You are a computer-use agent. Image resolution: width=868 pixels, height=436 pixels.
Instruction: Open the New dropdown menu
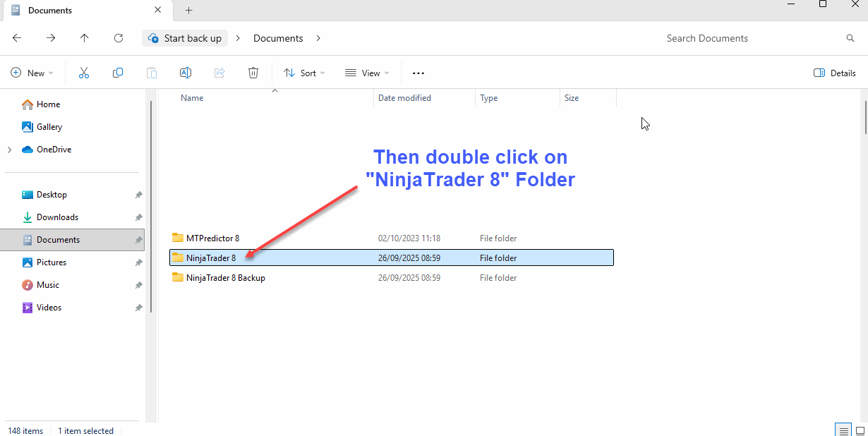pos(32,73)
